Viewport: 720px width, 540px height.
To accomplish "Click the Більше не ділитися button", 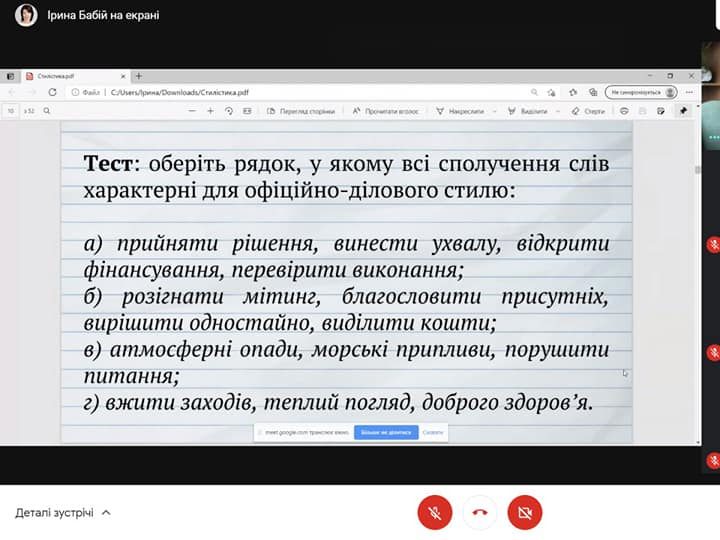I will [x=386, y=433].
